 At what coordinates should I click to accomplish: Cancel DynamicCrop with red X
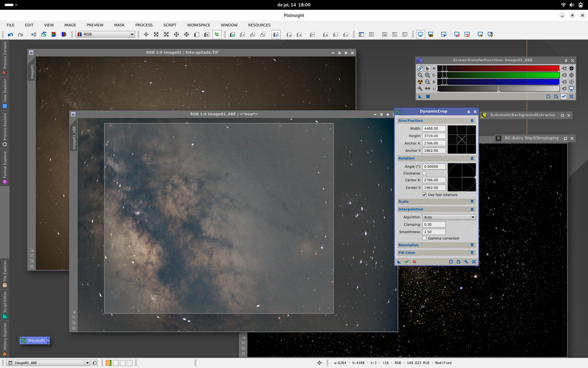point(414,261)
